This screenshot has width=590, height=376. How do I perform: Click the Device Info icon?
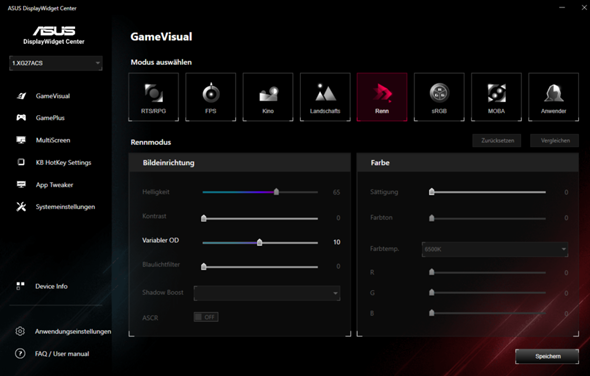(21, 286)
